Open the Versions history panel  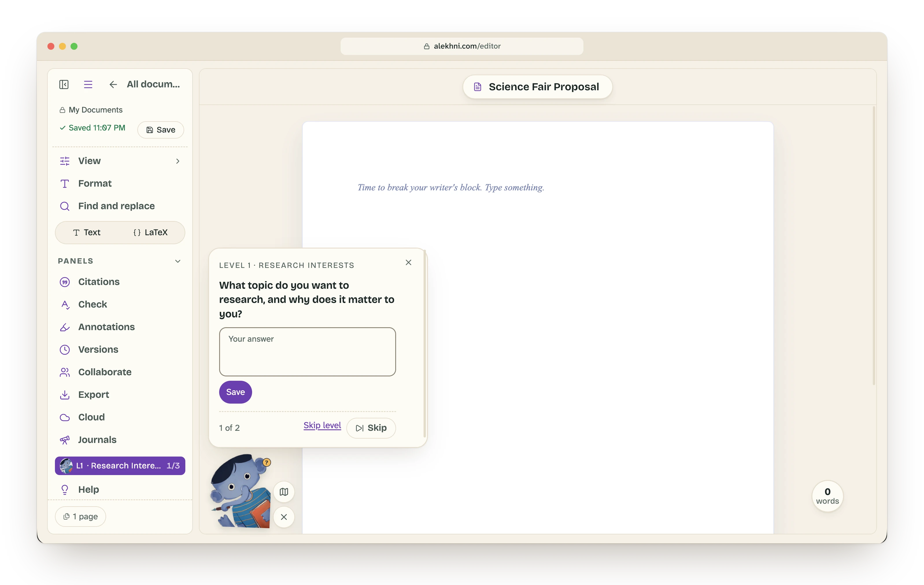(x=120, y=349)
